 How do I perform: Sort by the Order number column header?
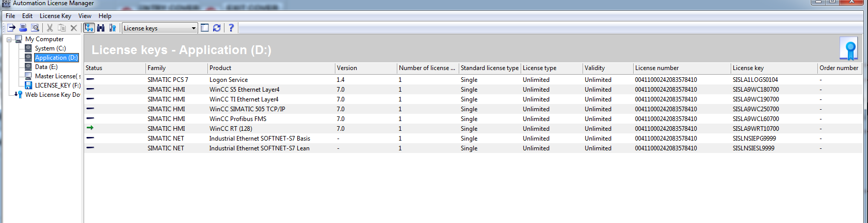point(840,67)
